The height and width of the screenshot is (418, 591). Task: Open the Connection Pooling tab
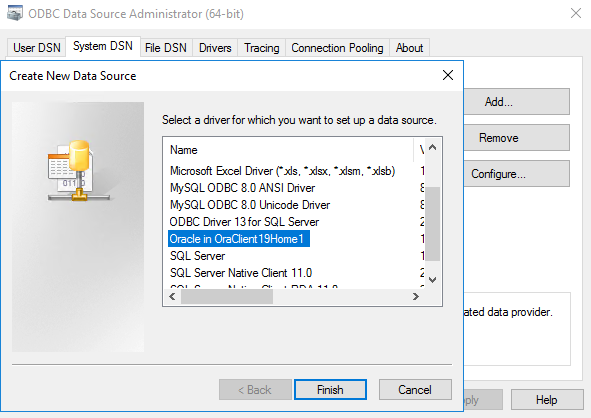tap(337, 48)
